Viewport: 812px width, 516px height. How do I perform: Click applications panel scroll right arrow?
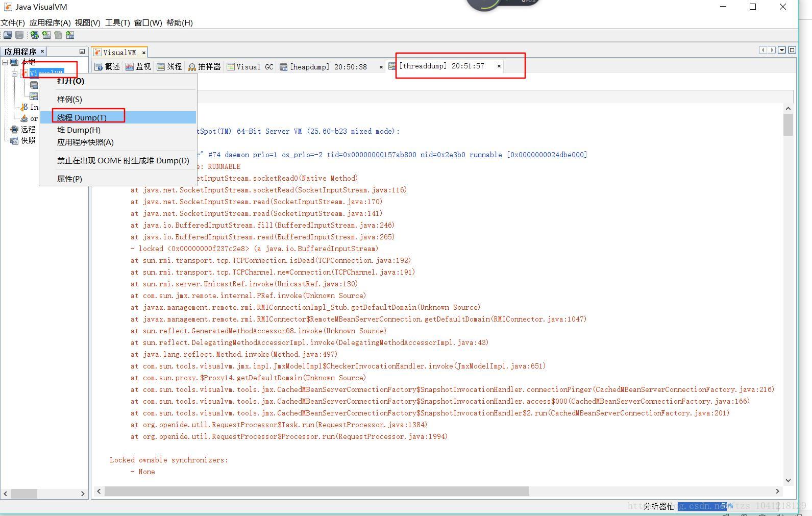click(x=83, y=494)
